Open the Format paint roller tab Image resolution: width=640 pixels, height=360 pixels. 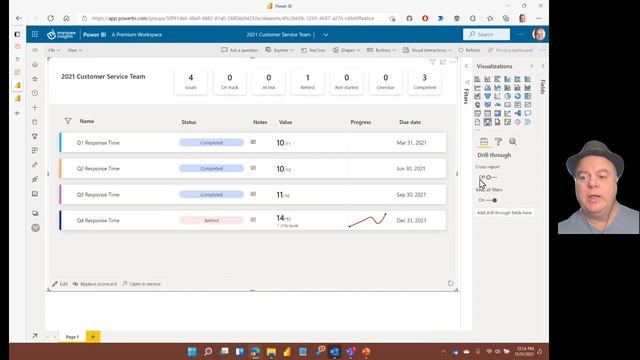click(x=498, y=142)
